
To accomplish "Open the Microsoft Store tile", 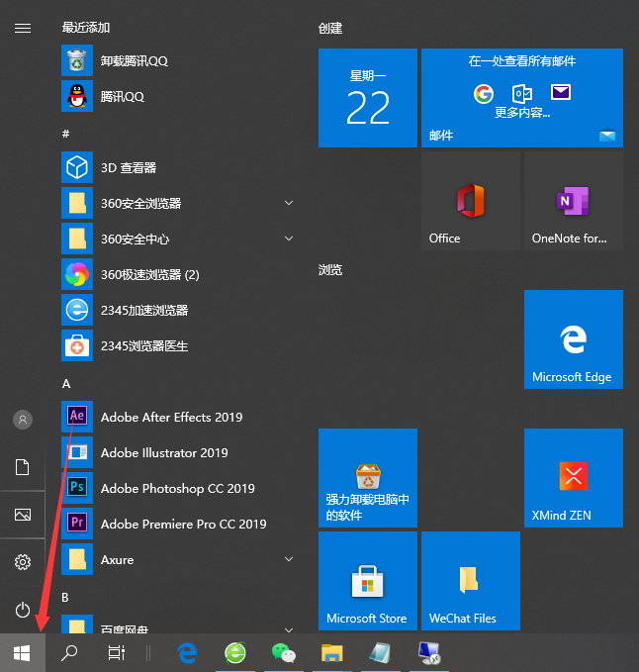I will point(367,581).
